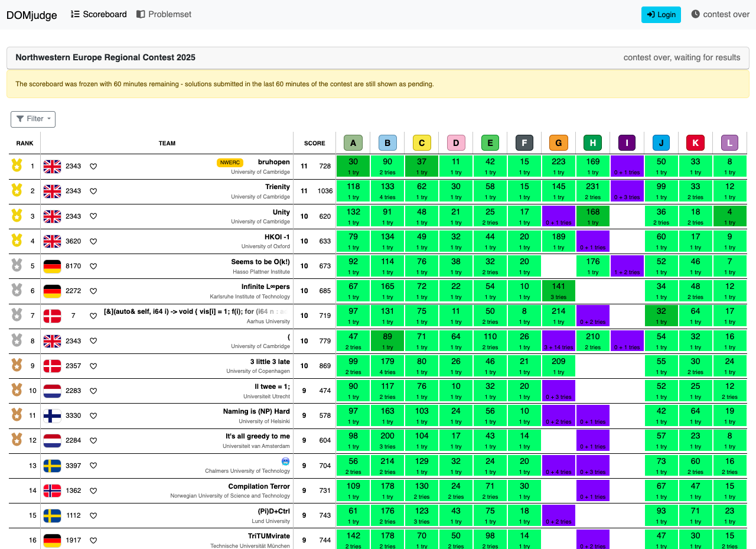This screenshot has height=549, width=756.
Task: Click Unity's problem L cell showing 4
Action: pos(730,216)
